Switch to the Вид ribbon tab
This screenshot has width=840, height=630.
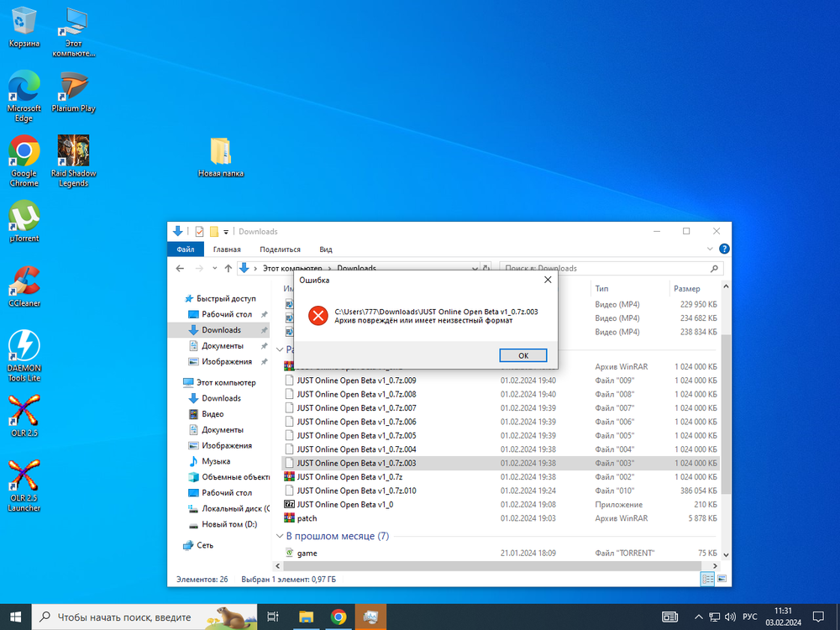coord(326,249)
